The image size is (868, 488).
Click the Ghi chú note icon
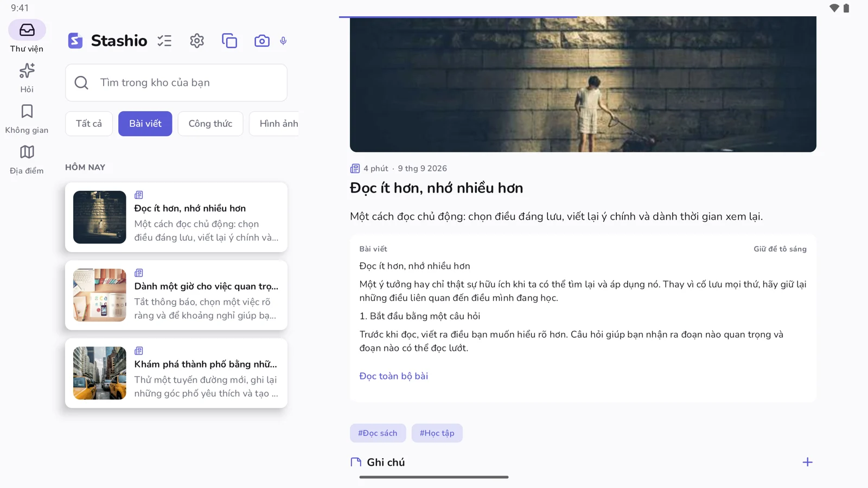(356, 462)
